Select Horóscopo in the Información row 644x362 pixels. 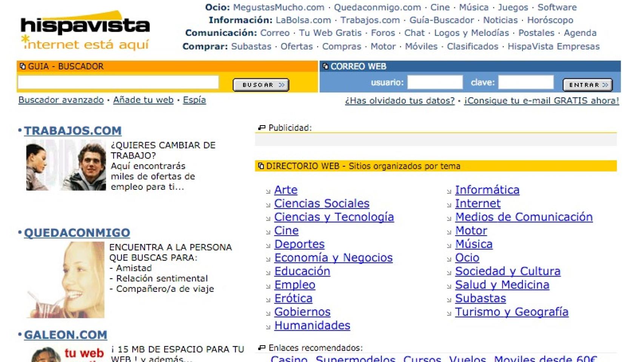[x=550, y=20]
